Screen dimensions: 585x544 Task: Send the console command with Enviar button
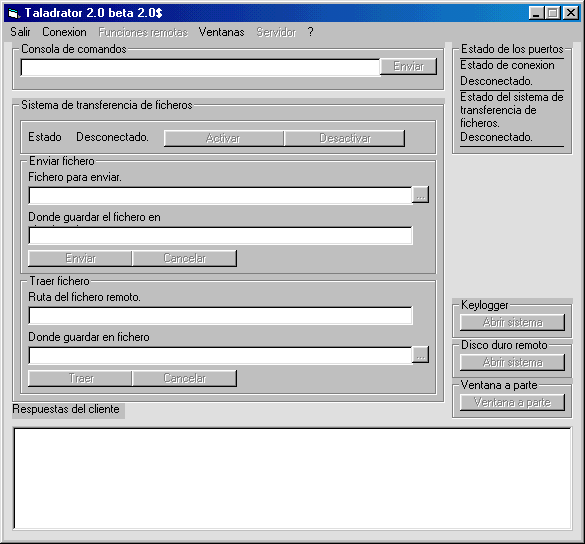[x=409, y=66]
